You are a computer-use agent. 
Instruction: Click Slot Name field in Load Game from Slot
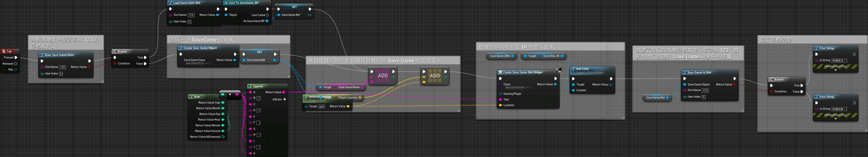pos(191,15)
